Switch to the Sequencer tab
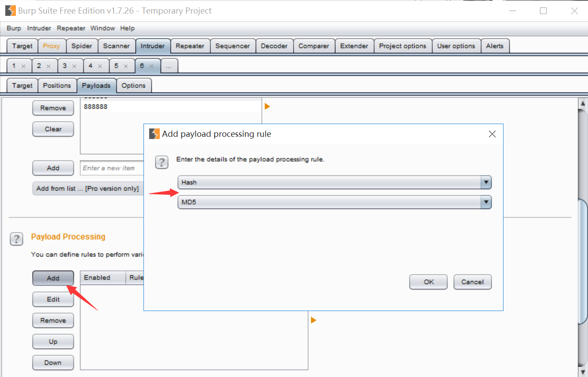This screenshot has width=588, height=377. coord(232,46)
